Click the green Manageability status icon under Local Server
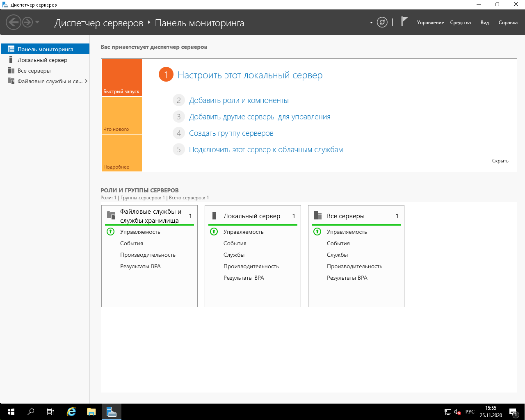This screenshot has height=420, width=525. click(214, 232)
